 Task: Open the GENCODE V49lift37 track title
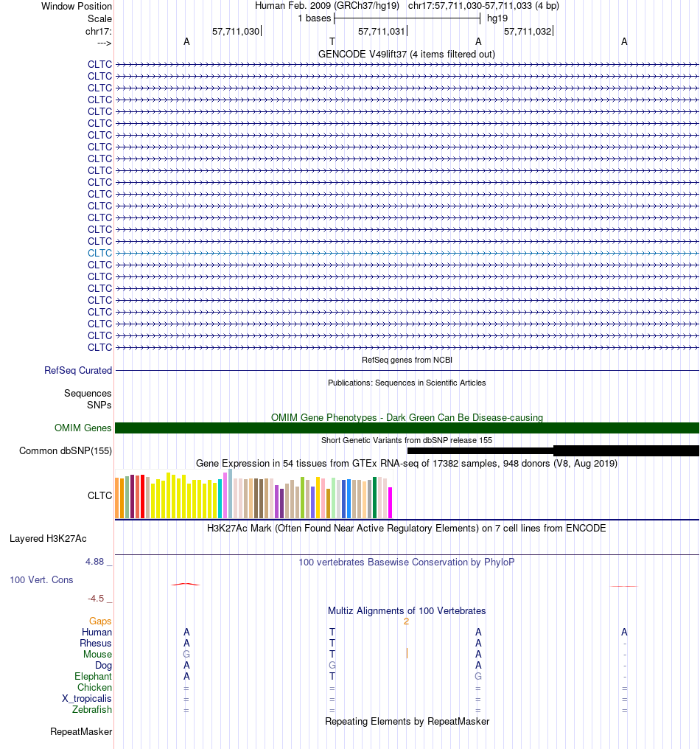[x=406, y=54]
